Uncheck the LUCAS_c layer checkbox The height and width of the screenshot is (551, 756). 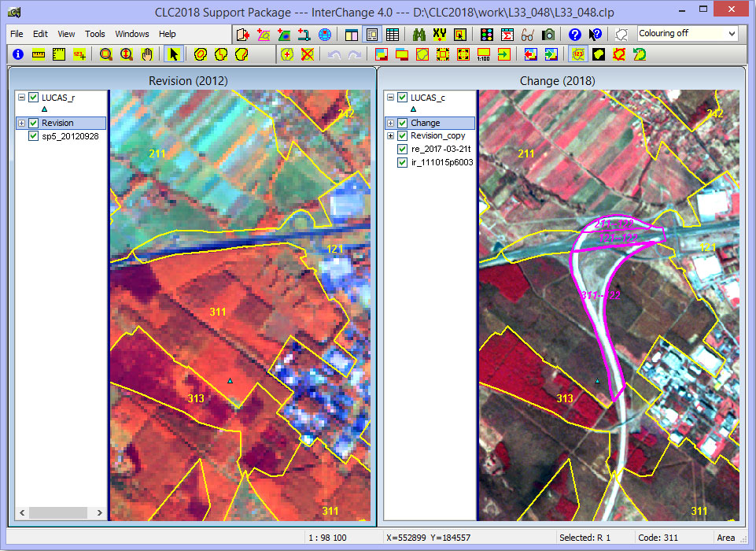coord(403,98)
